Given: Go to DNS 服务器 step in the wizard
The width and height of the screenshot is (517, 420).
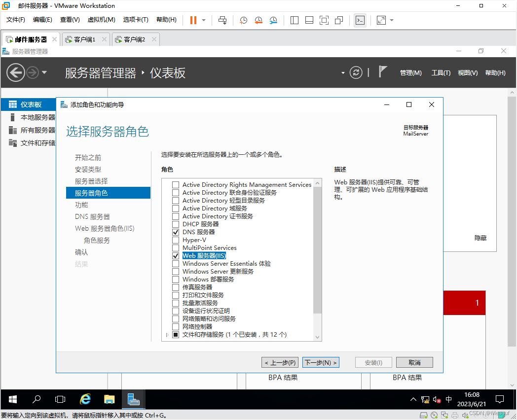Looking at the screenshot, I should click(92, 217).
